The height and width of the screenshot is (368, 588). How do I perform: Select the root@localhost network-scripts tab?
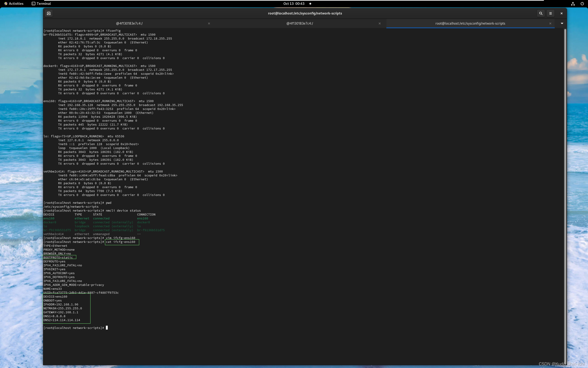click(x=470, y=23)
